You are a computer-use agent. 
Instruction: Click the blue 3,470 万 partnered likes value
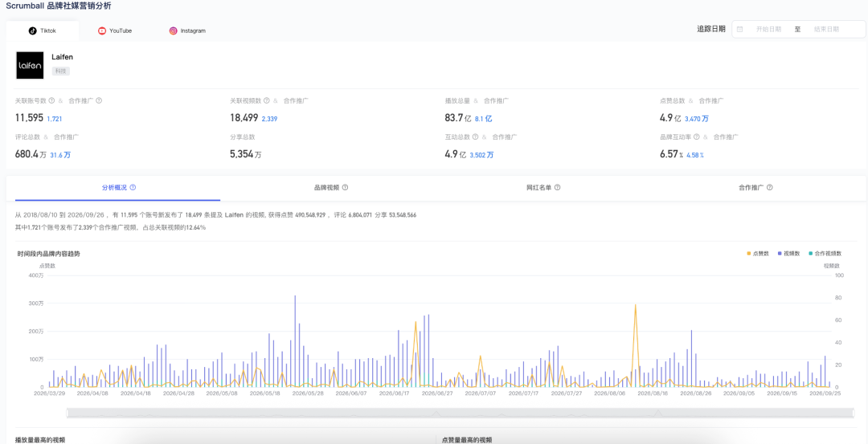tap(696, 119)
